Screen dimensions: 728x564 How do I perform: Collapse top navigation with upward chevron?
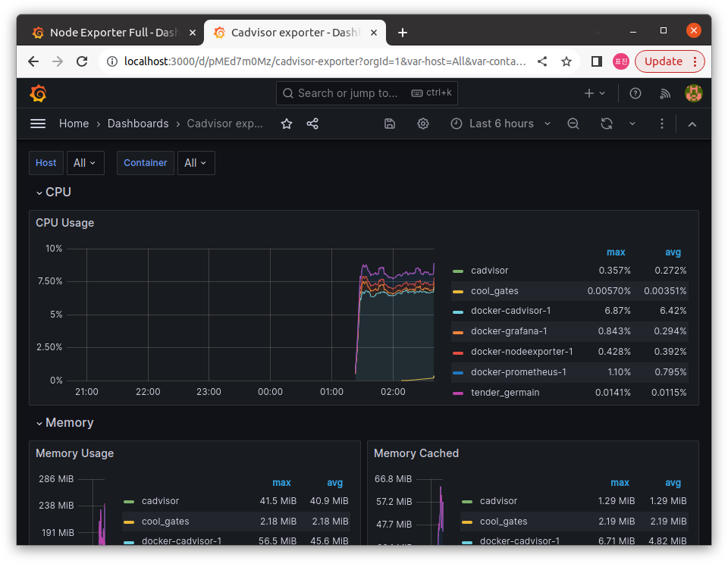point(692,124)
